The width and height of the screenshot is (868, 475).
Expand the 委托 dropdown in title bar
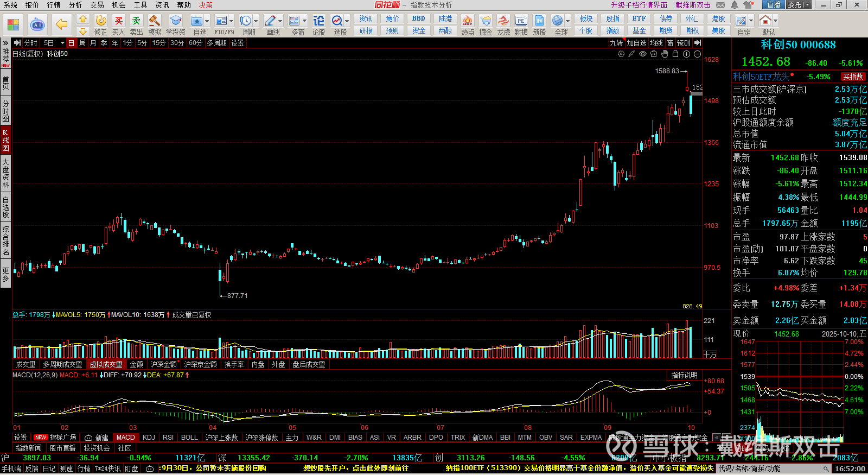click(807, 5)
